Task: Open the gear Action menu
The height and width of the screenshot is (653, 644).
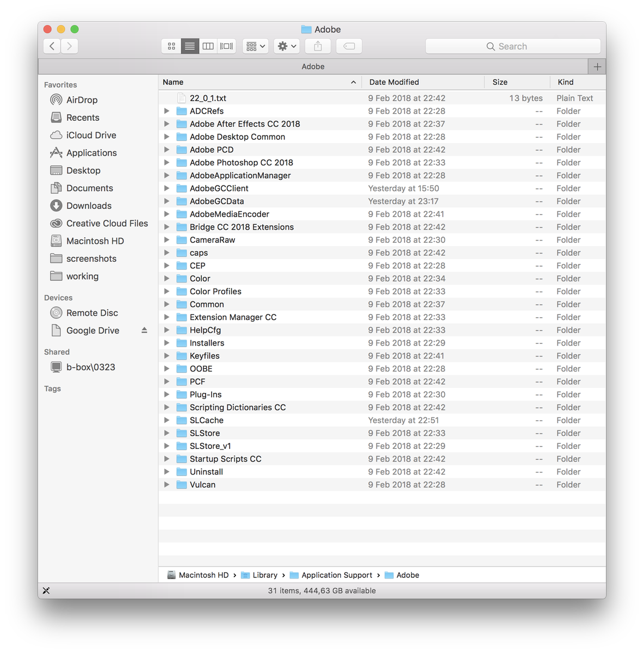Action: point(287,46)
